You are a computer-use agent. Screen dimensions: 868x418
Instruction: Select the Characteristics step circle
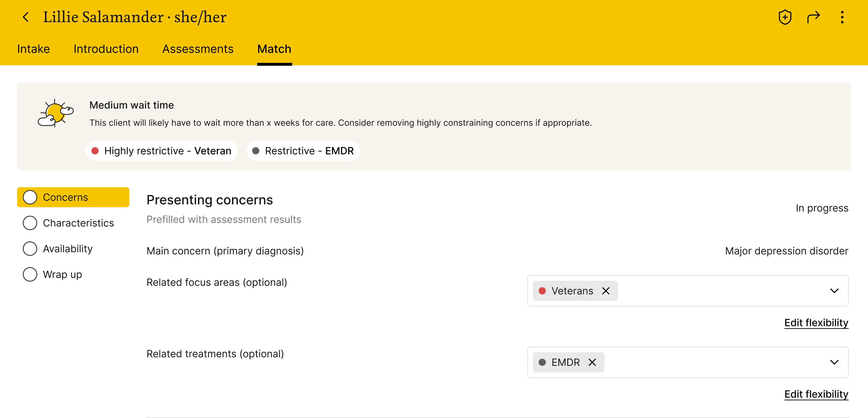pos(30,223)
